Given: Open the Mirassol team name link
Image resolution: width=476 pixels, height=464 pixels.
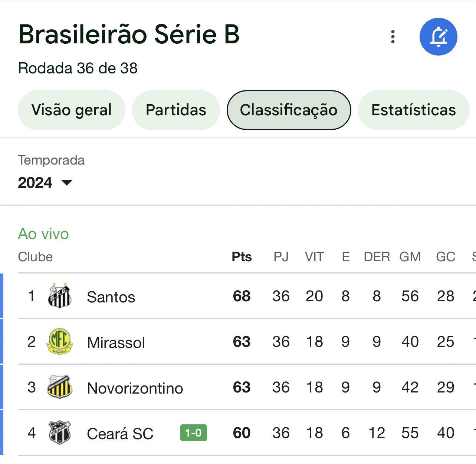Looking at the screenshot, I should 116,342.
